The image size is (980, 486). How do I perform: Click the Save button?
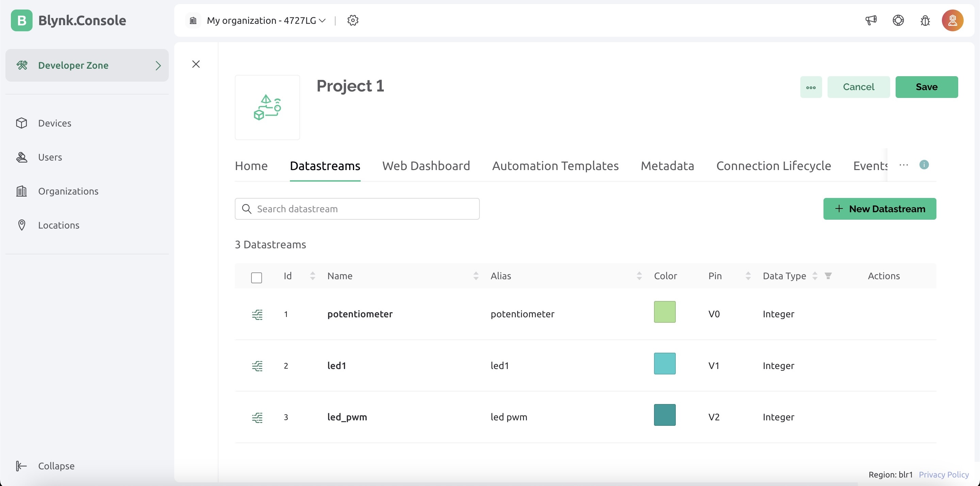click(926, 87)
